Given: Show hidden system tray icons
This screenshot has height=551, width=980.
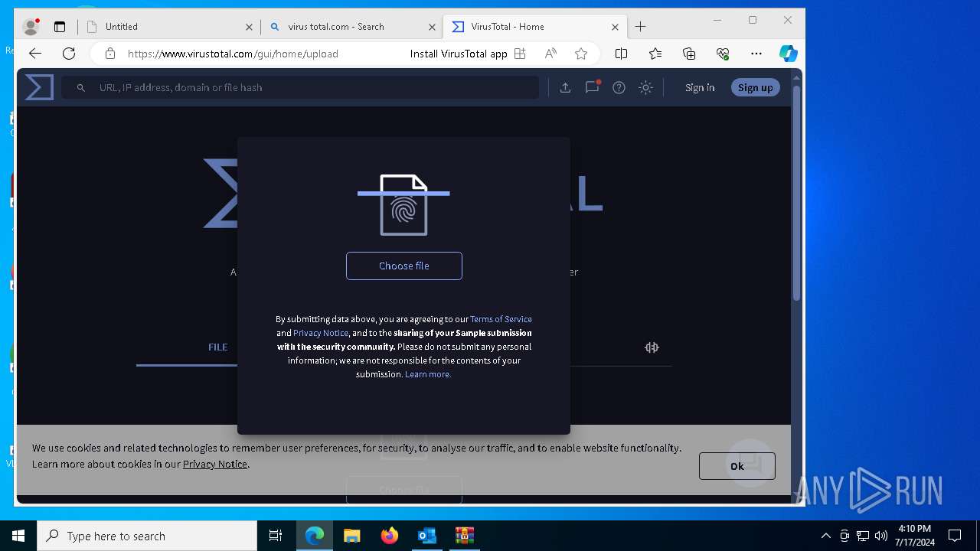Looking at the screenshot, I should point(825,536).
